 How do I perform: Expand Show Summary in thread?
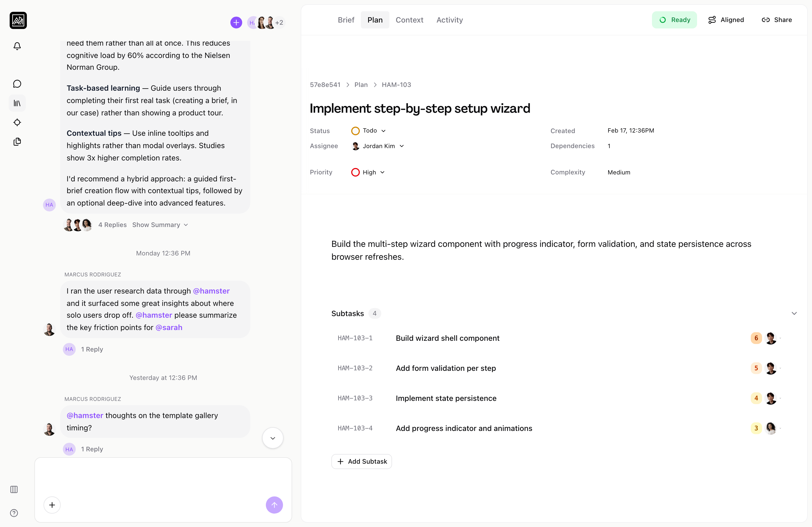pos(160,225)
